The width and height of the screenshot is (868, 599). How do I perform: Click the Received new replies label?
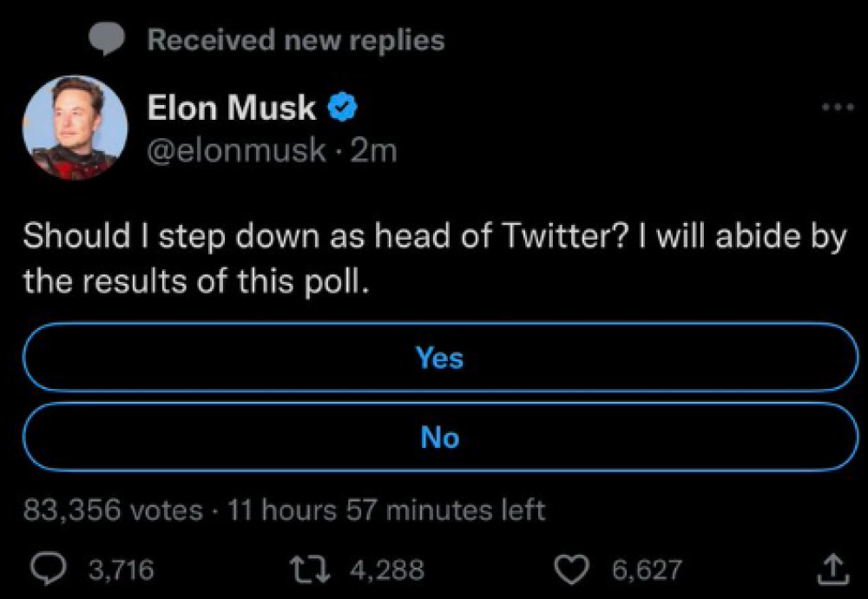[296, 40]
